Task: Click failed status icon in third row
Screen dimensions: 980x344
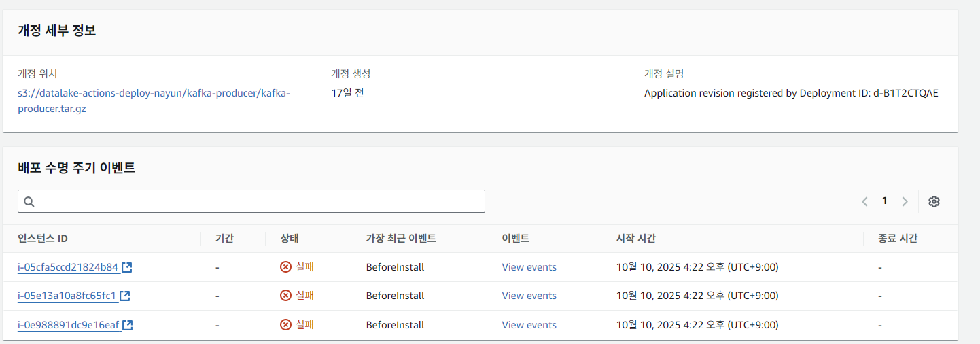Action: 285,325
